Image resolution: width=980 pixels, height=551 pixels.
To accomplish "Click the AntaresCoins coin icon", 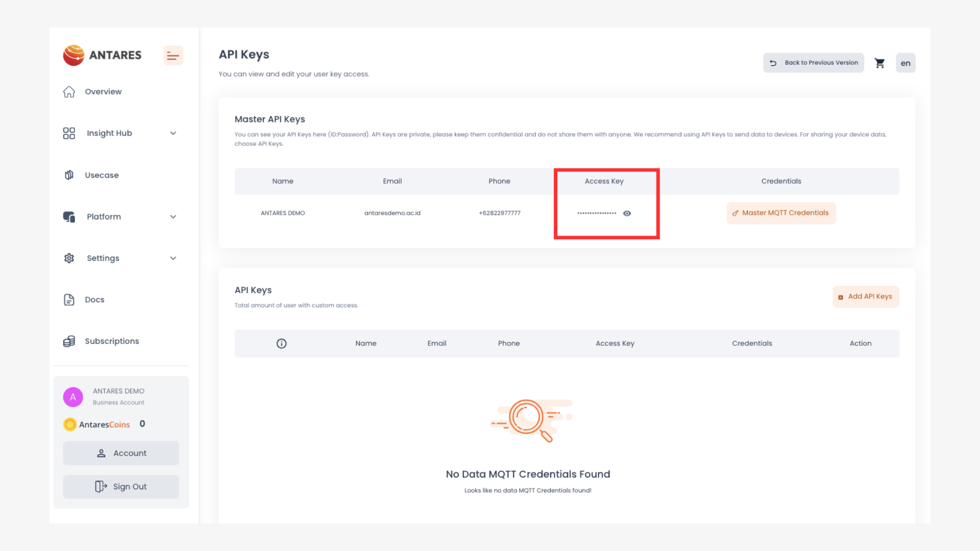I will tap(70, 424).
